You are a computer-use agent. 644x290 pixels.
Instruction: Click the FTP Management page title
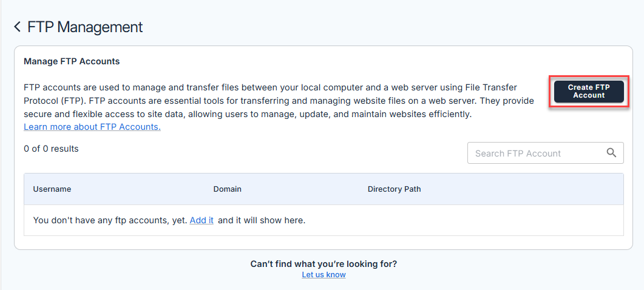click(85, 27)
